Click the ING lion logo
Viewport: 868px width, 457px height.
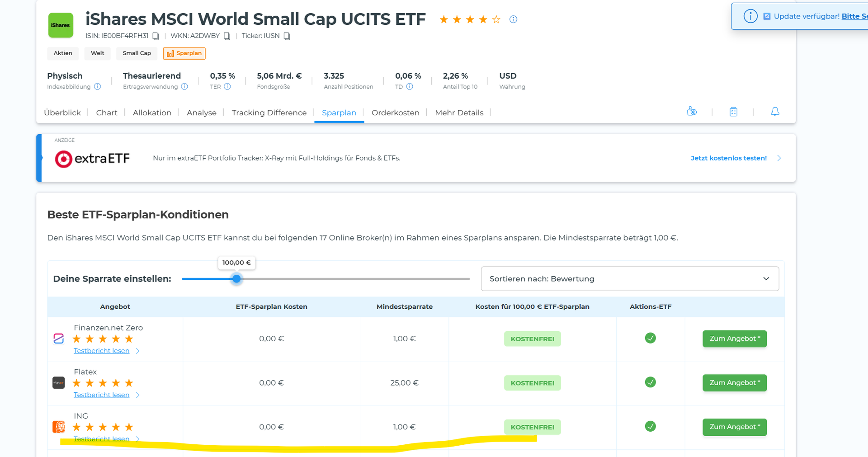point(59,427)
